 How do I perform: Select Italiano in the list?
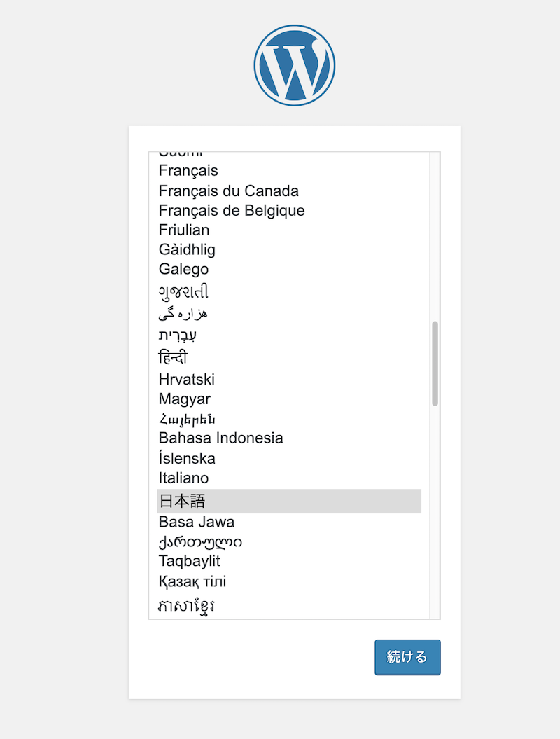[184, 478]
